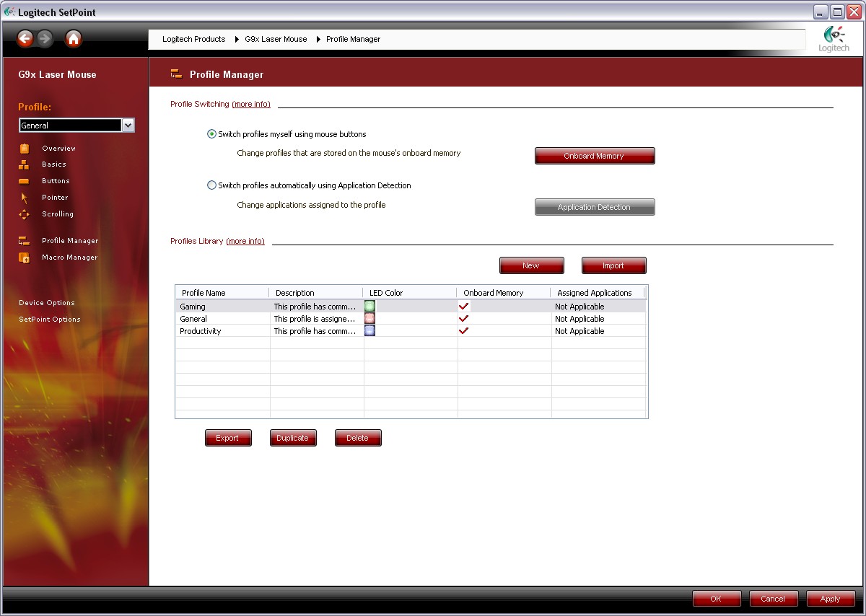This screenshot has width=866, height=616.
Task: Open Scrolling settings
Action: (58, 214)
